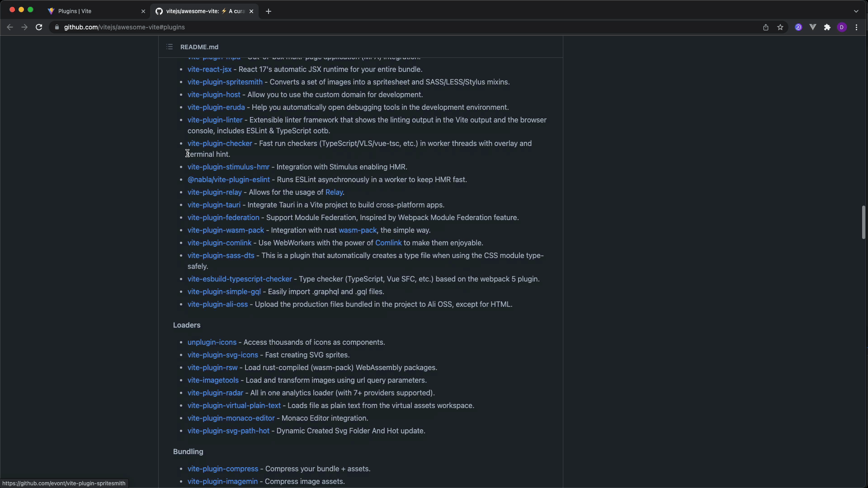Image resolution: width=868 pixels, height=488 pixels.
Task: Visit the vite-plugin-wasm-pack link
Action: [226, 230]
